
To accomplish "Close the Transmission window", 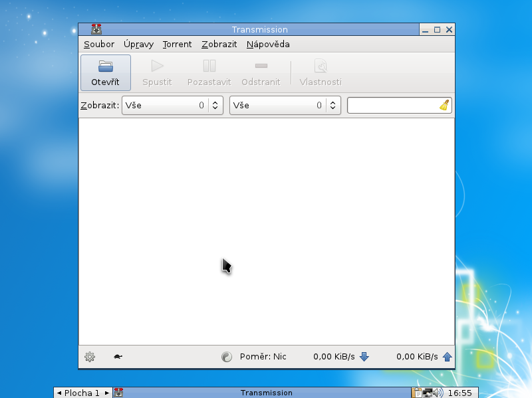I will tap(449, 30).
